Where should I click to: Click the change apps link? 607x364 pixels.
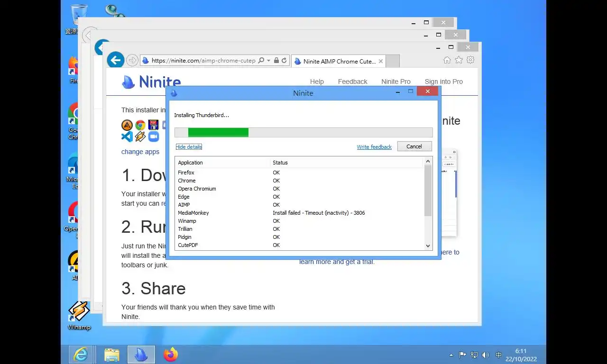[x=140, y=152]
